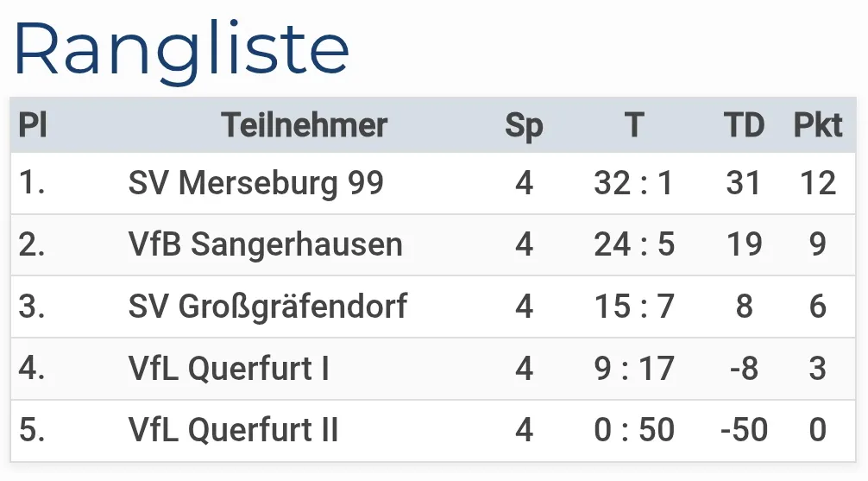Click the TD column header
The image size is (868, 481).
pyautogui.click(x=744, y=125)
